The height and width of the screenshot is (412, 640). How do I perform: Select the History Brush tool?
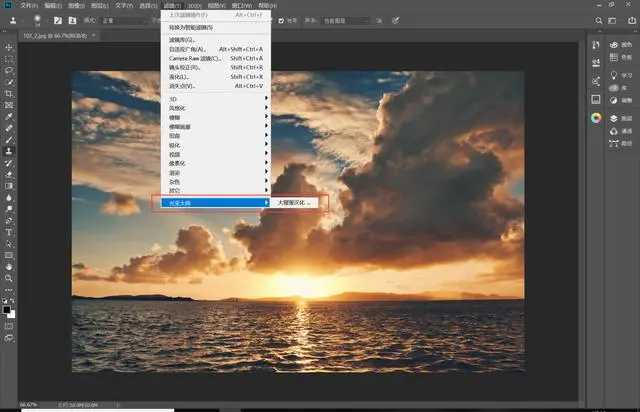tap(9, 163)
